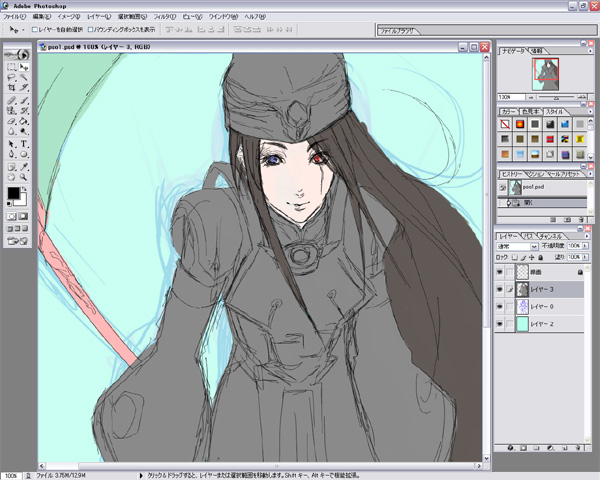The height and width of the screenshot is (480, 600).
Task: Select the Zoom magnifier tool
Action: coord(24,177)
